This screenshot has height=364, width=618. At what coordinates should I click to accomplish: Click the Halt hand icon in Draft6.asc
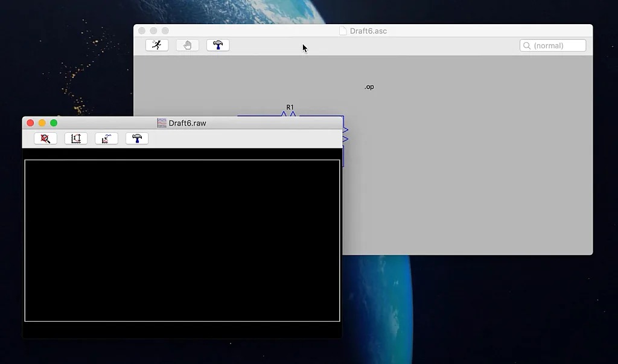(187, 45)
